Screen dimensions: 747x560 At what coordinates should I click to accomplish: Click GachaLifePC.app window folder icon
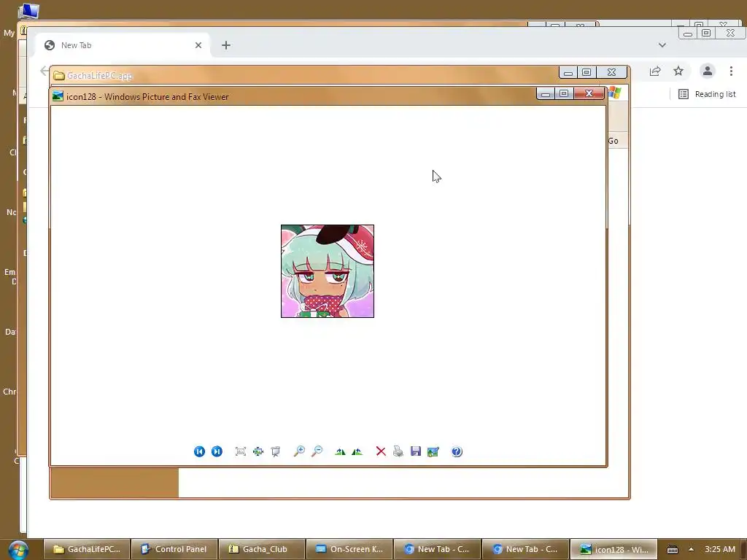click(59, 76)
